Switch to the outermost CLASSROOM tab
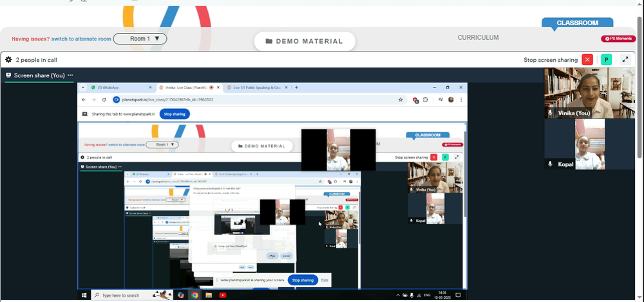The image size is (644, 302). [577, 23]
